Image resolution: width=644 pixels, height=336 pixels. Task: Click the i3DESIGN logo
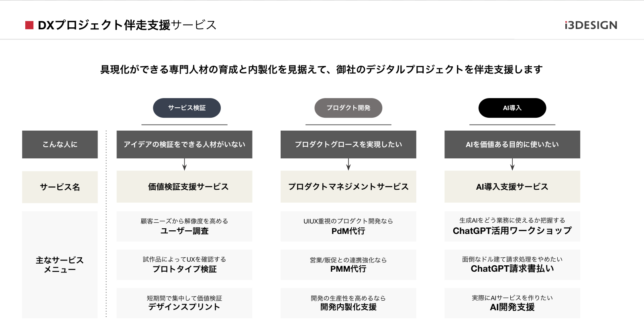coord(591,25)
